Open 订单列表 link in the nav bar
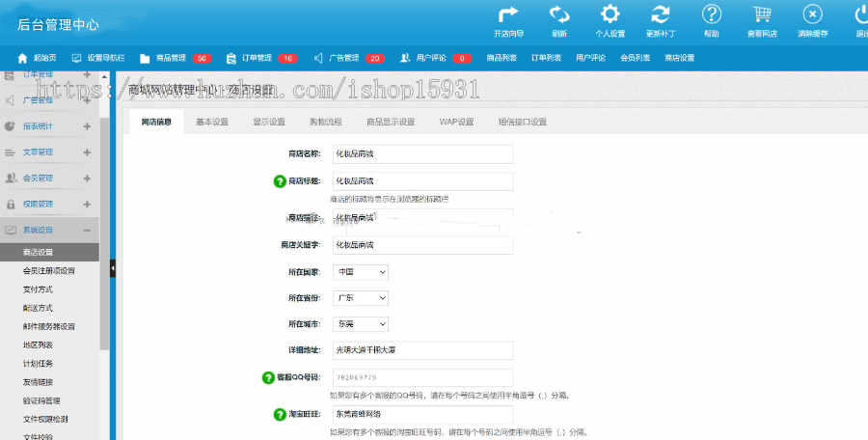 [547, 58]
